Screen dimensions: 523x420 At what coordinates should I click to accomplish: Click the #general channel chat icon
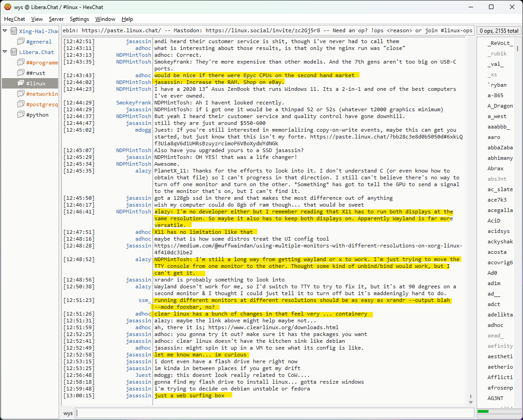coord(20,42)
